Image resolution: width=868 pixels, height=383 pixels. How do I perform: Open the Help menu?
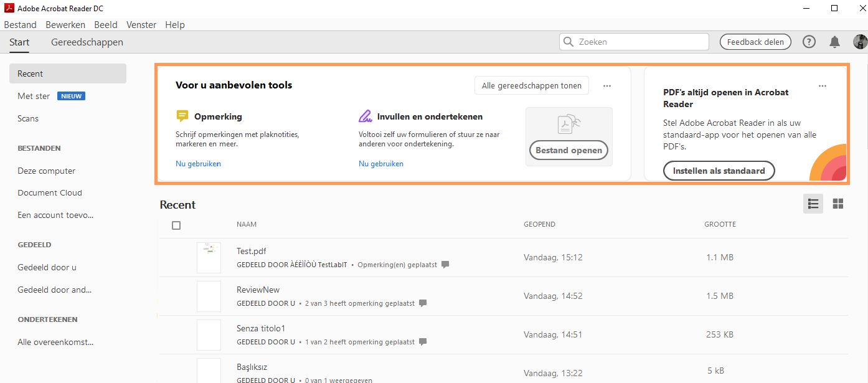coord(175,25)
